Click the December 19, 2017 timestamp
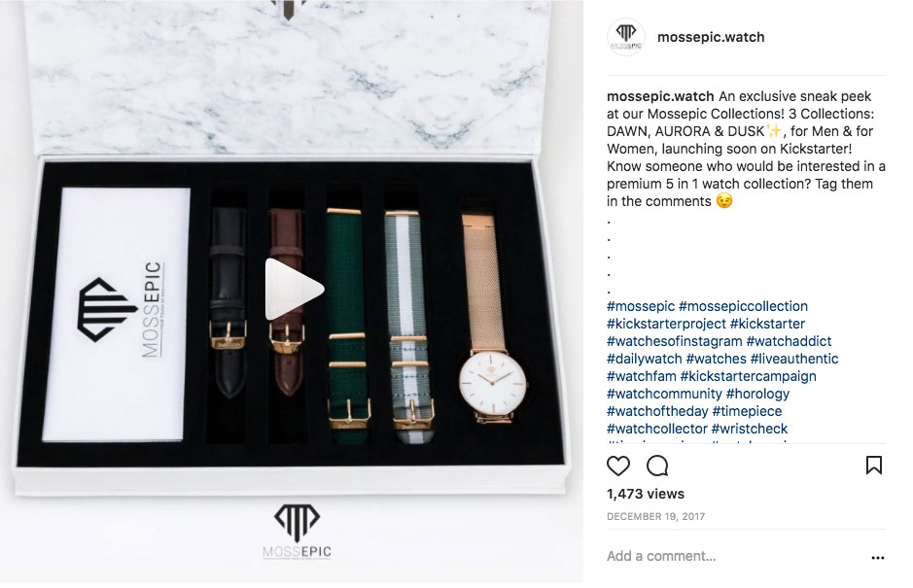This screenshot has height=588, width=913. tap(655, 516)
